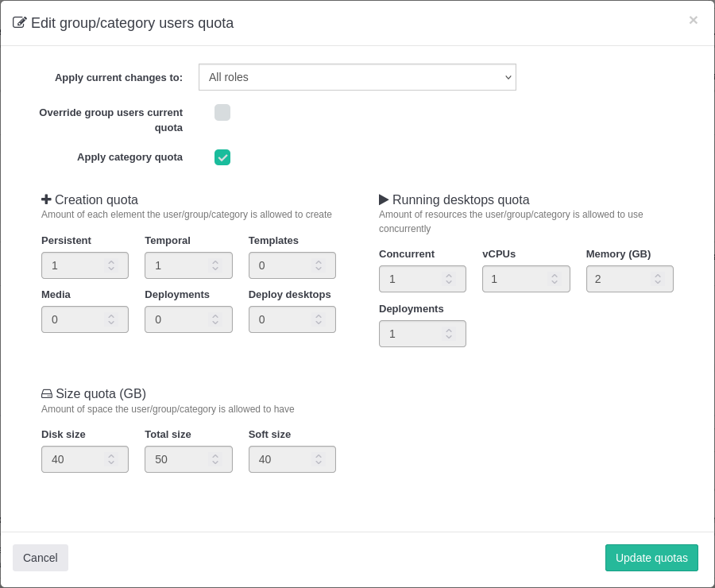Enable Override group users current quota checkbox
Screen dimensions: 715x588
[222, 113]
